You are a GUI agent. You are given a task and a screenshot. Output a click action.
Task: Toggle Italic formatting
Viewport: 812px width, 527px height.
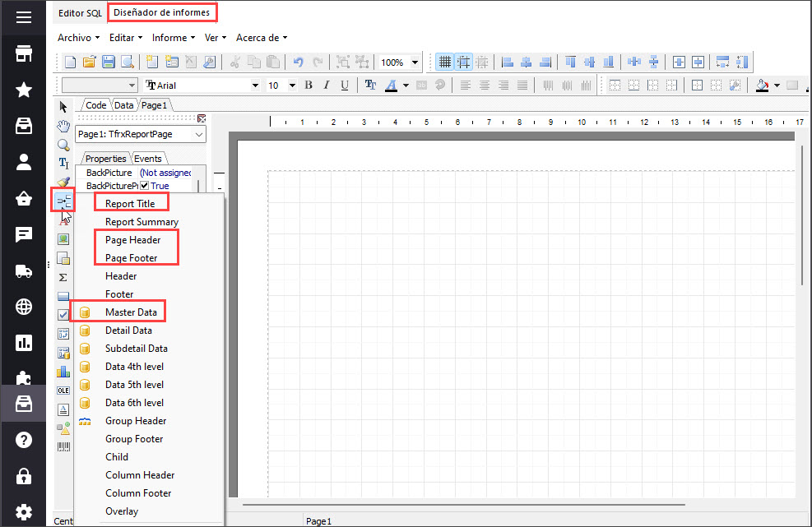pos(327,86)
